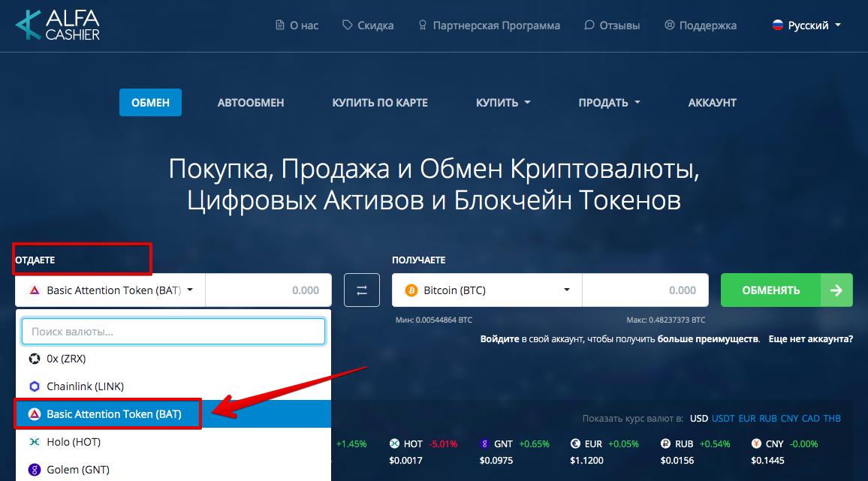Click the Поиск валюты search field

point(173,331)
